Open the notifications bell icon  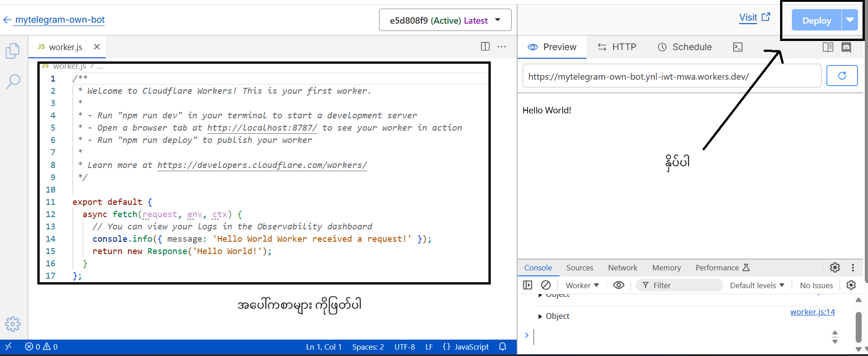coord(503,346)
